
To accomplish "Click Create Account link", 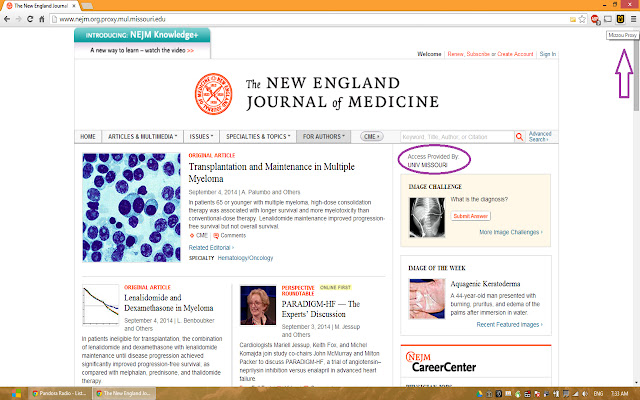I will 515,54.
